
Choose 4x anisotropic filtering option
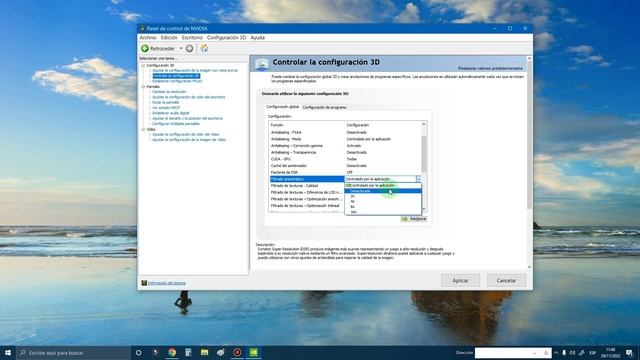pos(383,202)
